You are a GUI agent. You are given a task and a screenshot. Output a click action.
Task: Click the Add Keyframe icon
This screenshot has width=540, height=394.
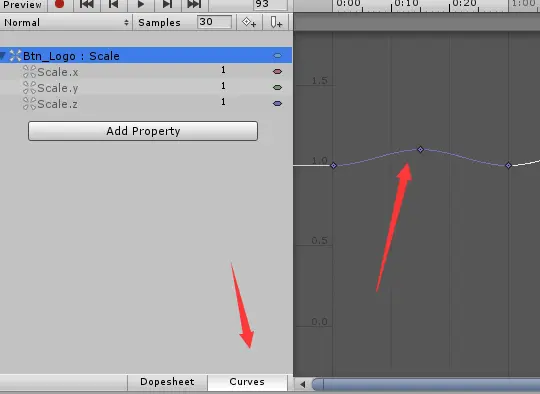coord(249,23)
